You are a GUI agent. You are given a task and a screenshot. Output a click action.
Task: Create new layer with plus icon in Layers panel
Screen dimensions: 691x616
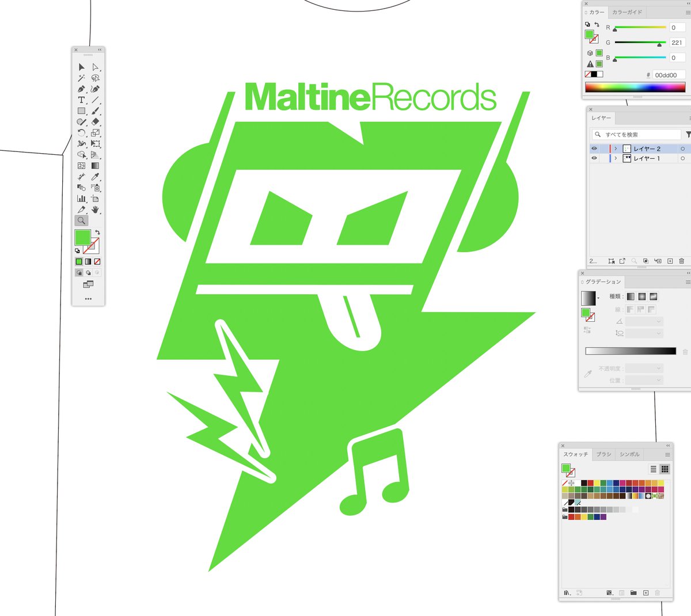point(670,261)
